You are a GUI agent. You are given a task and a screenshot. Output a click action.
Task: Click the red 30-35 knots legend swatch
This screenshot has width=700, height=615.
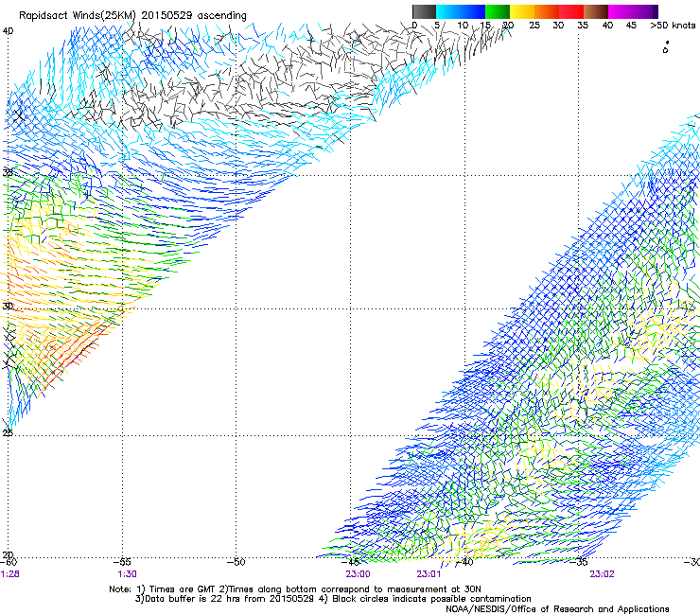tap(571, 11)
